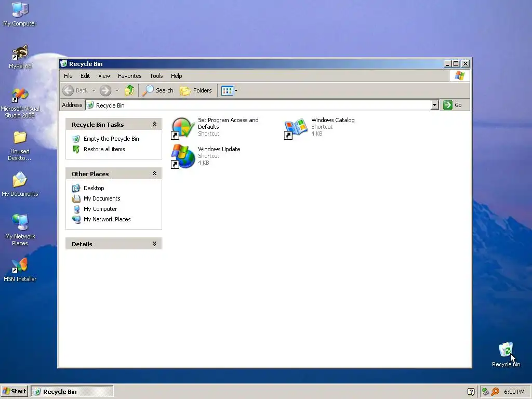The image size is (532, 399).
Task: Open the View menu
Action: (104, 76)
